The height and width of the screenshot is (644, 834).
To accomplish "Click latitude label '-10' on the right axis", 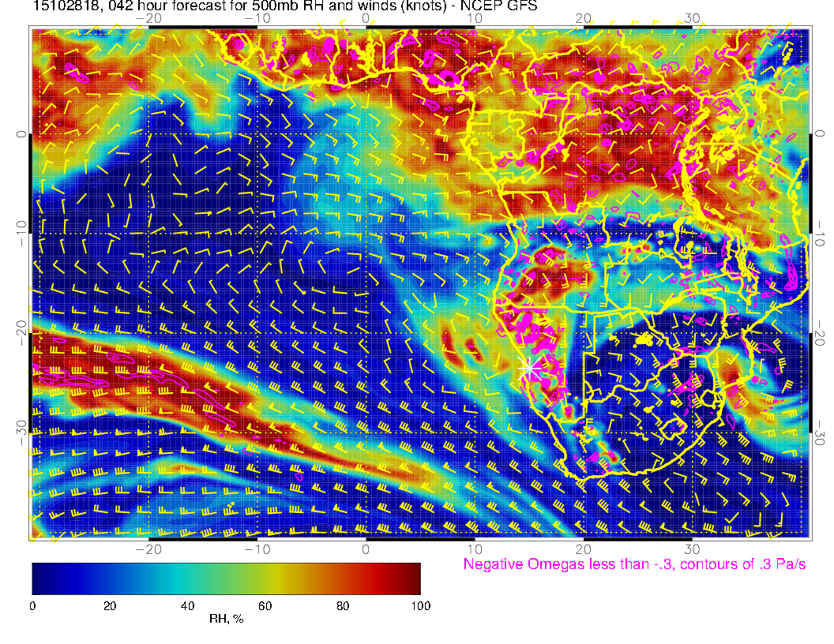I will coord(820,233).
